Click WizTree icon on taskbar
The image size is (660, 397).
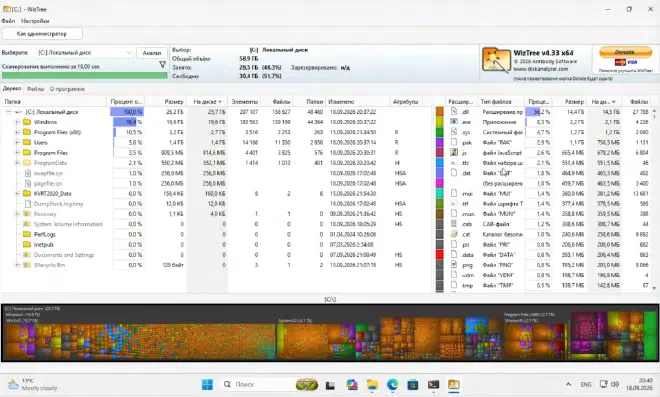coord(454,384)
